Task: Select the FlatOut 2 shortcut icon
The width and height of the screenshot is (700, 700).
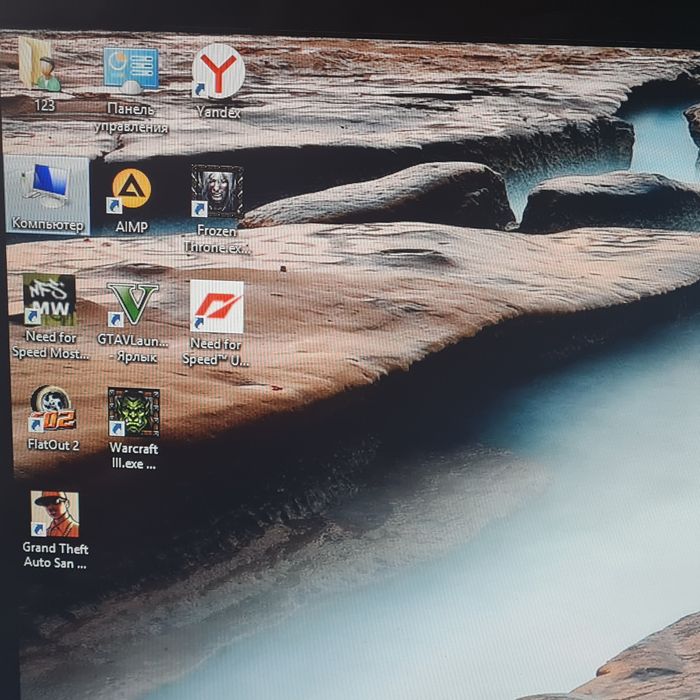Action: click(x=51, y=409)
